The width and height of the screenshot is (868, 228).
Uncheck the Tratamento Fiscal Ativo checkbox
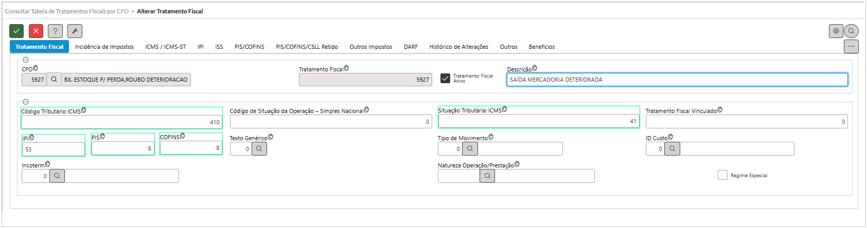click(446, 79)
